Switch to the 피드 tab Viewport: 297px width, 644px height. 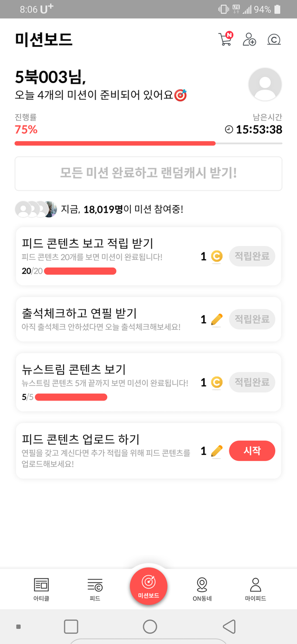click(95, 589)
